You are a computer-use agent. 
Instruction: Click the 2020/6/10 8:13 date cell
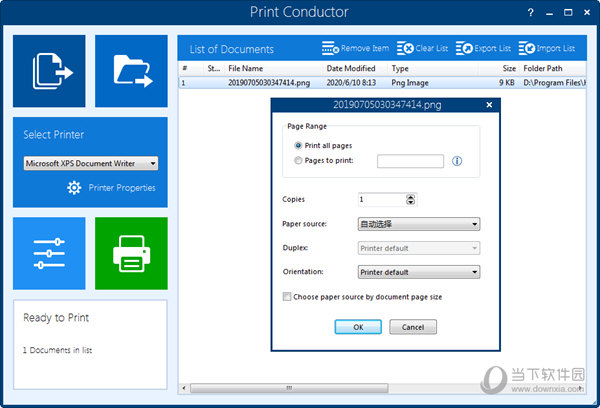click(x=351, y=83)
